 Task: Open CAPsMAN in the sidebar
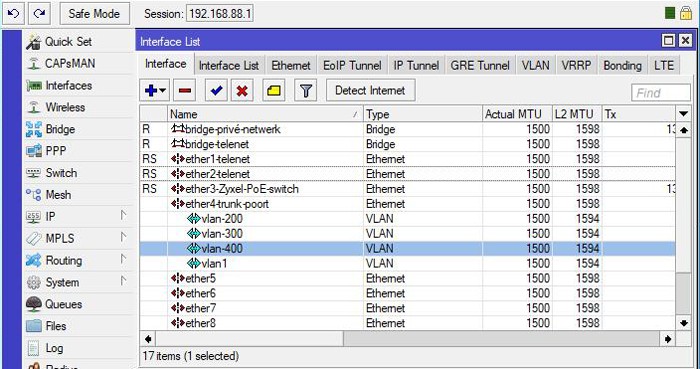tap(60, 63)
